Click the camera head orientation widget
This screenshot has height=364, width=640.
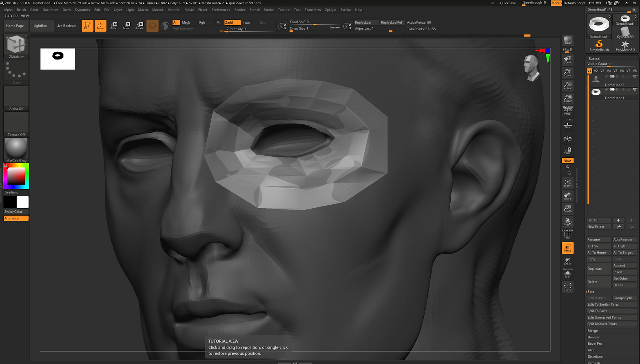(x=531, y=68)
